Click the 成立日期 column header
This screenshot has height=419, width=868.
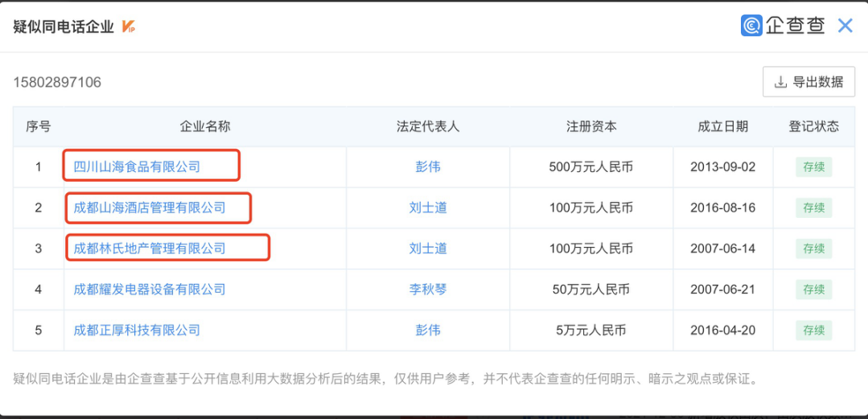[x=722, y=126]
